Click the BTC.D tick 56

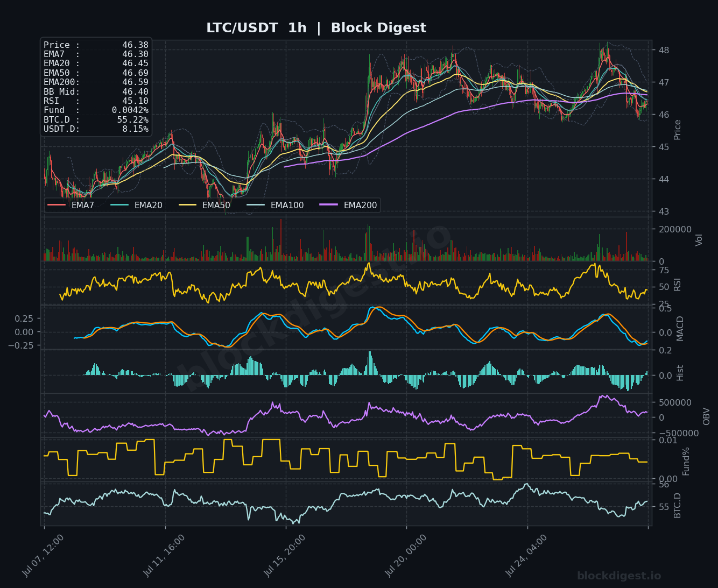tap(664, 485)
